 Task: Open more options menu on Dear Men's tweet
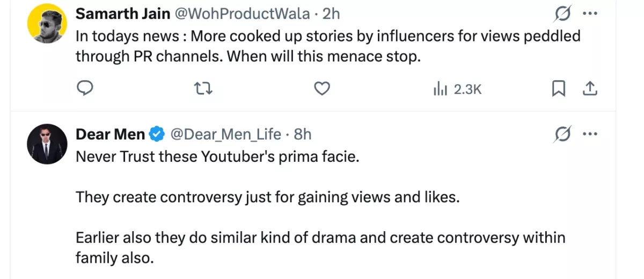(x=590, y=134)
